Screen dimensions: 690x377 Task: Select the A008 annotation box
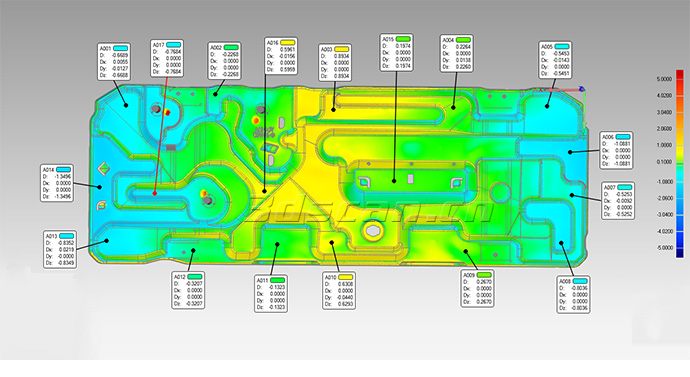574,295
